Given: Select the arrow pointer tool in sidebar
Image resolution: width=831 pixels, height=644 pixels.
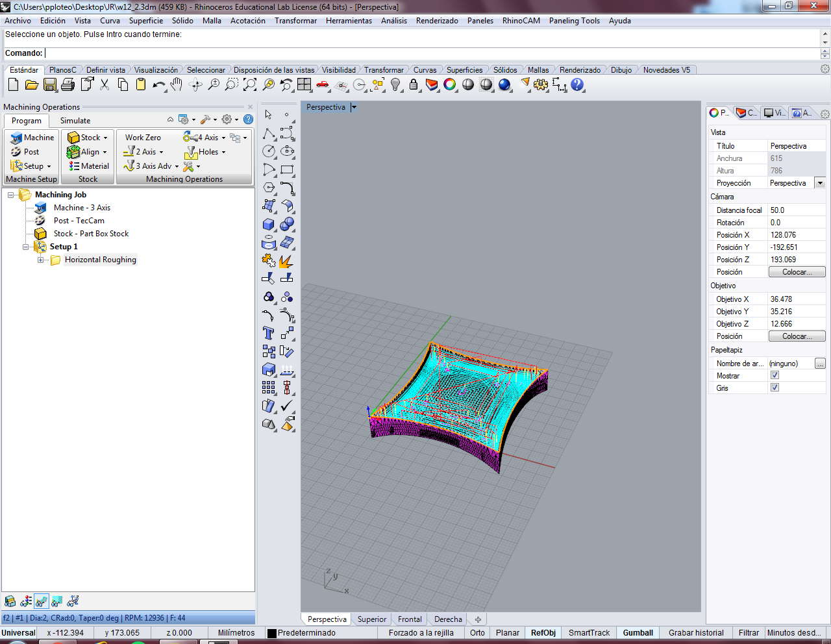Looking at the screenshot, I should click(x=269, y=115).
